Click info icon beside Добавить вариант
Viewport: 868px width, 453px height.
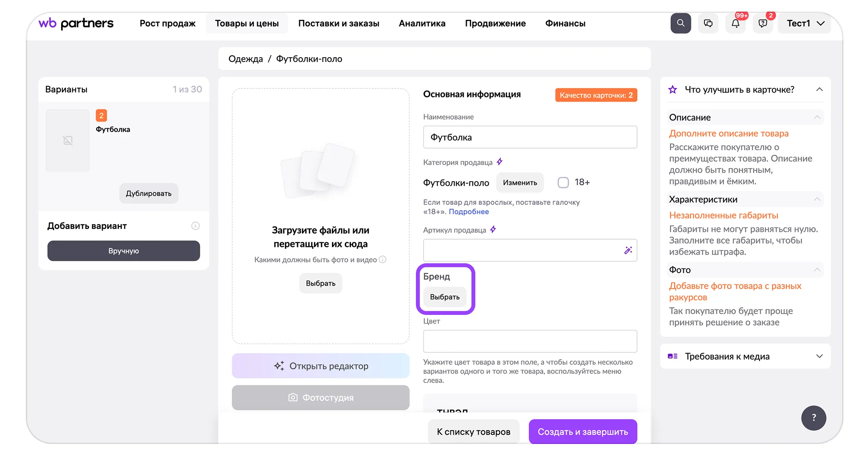(x=195, y=226)
